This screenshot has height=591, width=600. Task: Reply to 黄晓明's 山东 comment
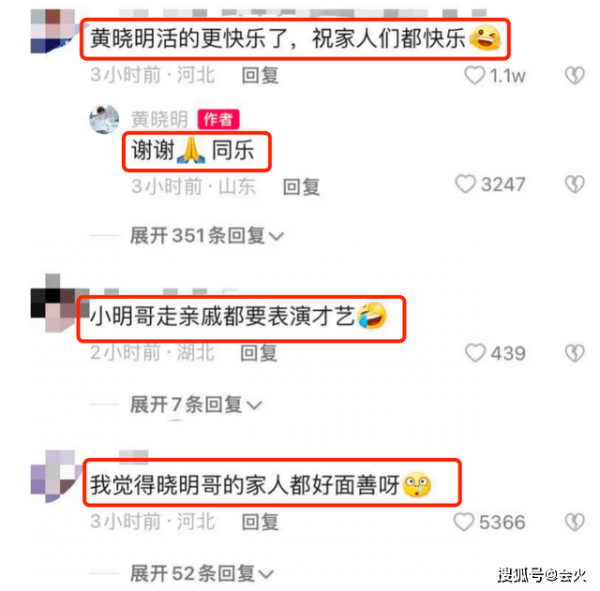click(x=301, y=187)
